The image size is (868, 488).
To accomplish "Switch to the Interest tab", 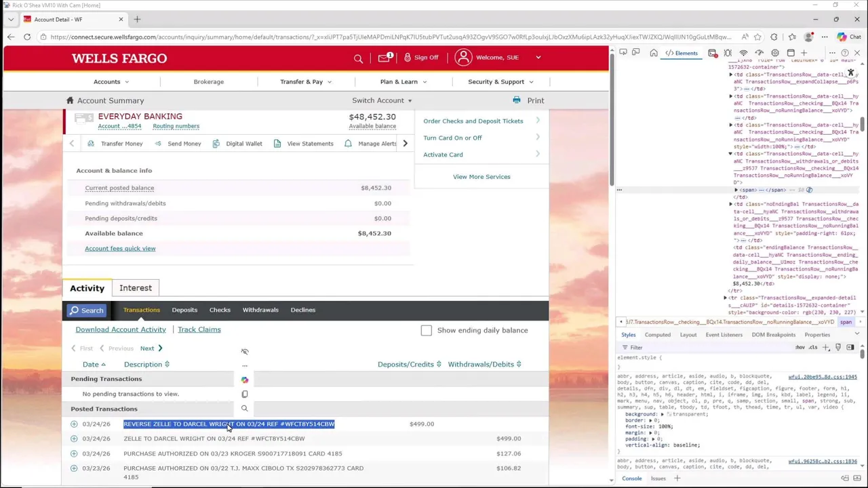I will 136,288.
